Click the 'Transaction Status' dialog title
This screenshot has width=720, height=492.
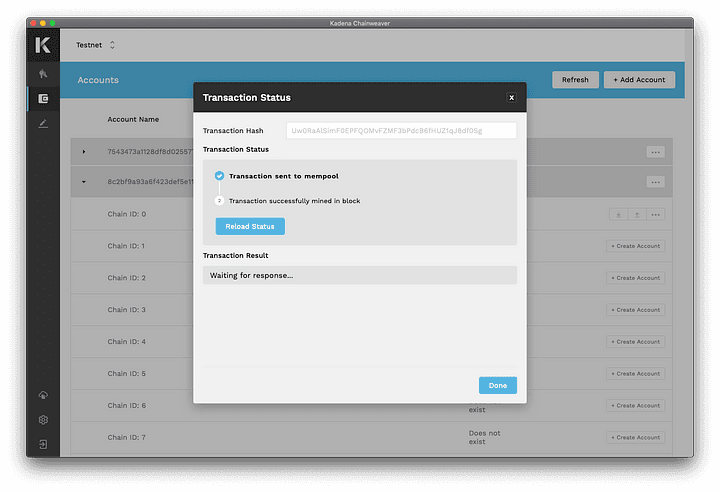247,97
